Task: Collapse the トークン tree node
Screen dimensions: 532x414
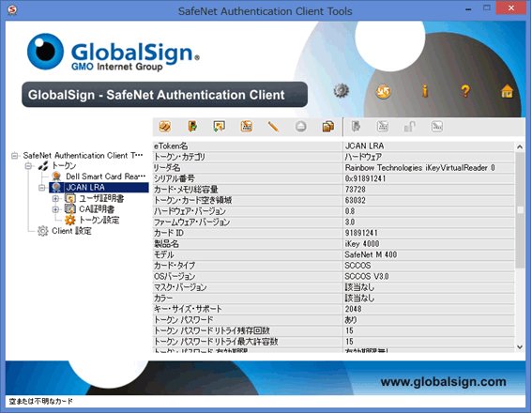Action: pos(28,166)
